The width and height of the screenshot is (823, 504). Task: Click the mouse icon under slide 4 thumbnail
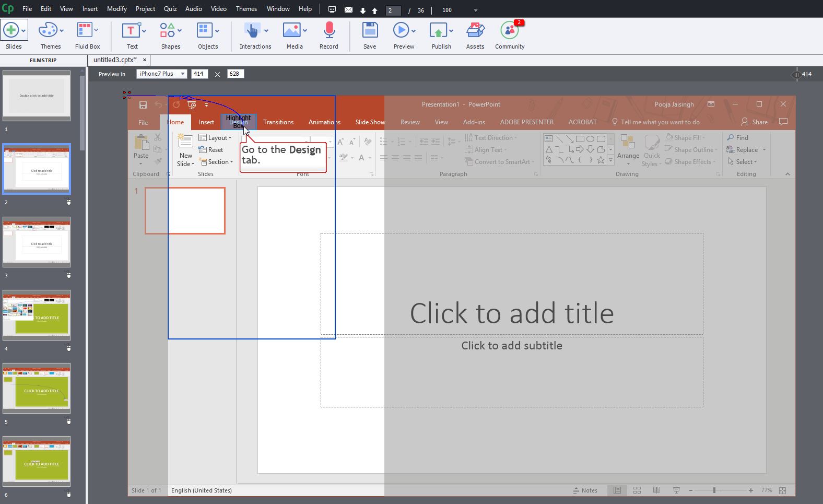tap(68, 348)
